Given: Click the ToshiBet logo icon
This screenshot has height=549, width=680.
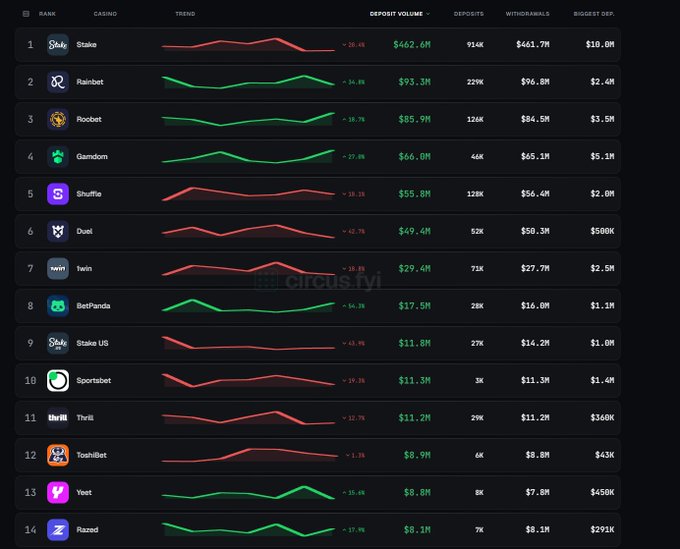Looking at the screenshot, I should 58,455.
